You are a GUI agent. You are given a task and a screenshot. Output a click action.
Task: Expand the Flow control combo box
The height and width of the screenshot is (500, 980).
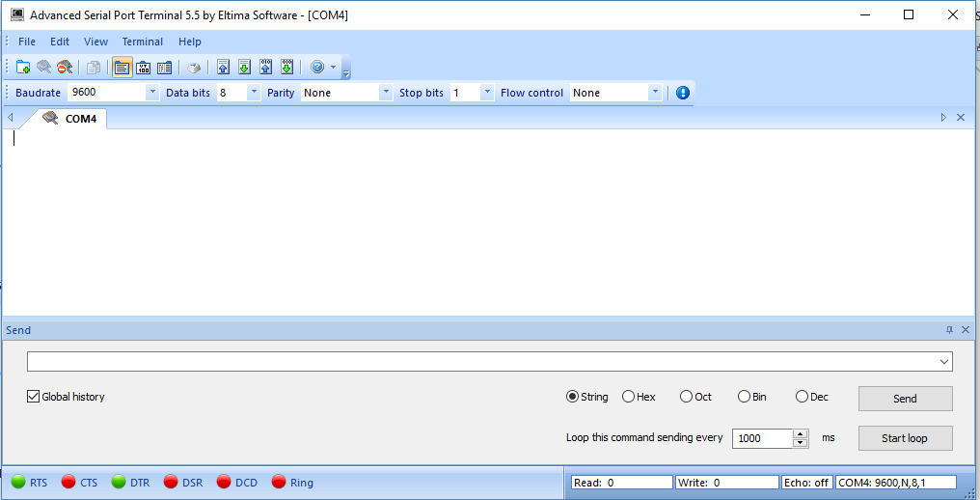pyautogui.click(x=655, y=93)
